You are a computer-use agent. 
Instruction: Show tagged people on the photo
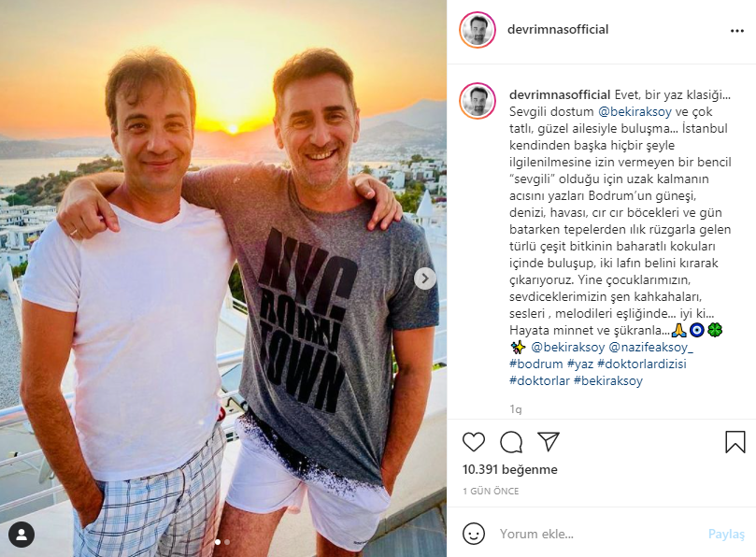pyautogui.click(x=21, y=535)
